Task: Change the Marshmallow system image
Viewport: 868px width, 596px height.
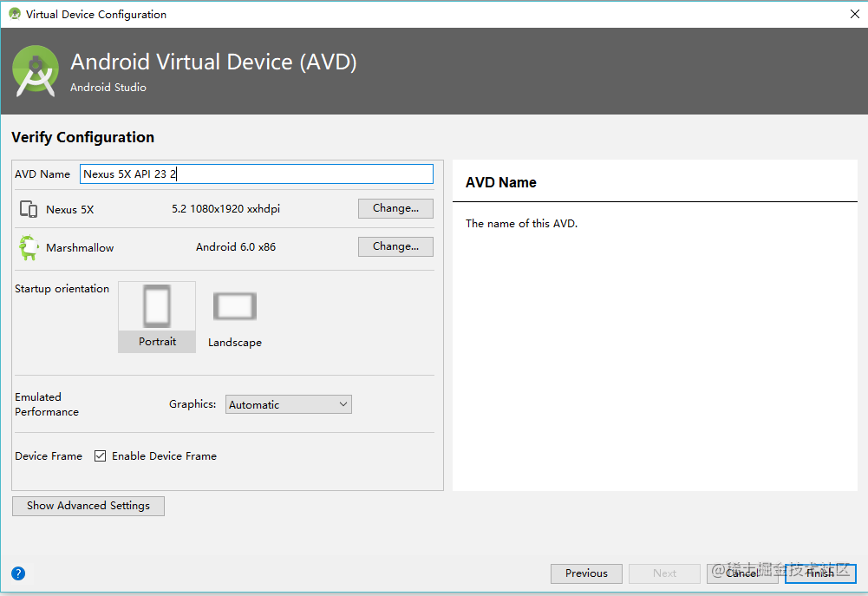Action: 395,246
